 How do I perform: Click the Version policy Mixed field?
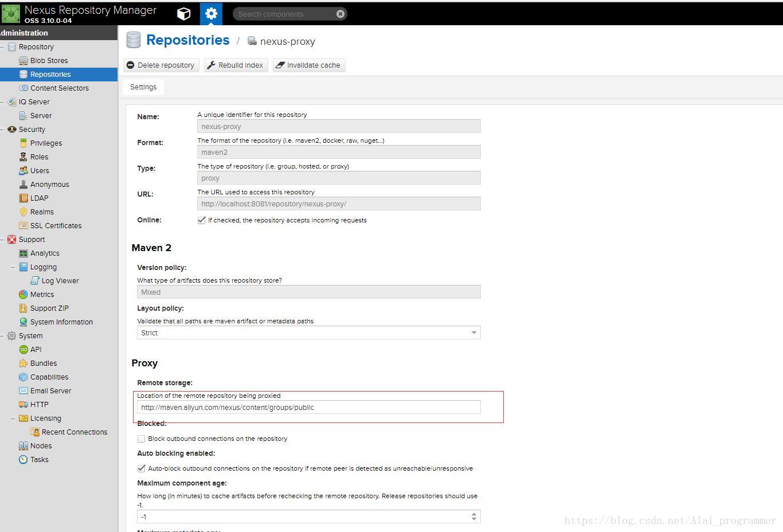pos(309,292)
